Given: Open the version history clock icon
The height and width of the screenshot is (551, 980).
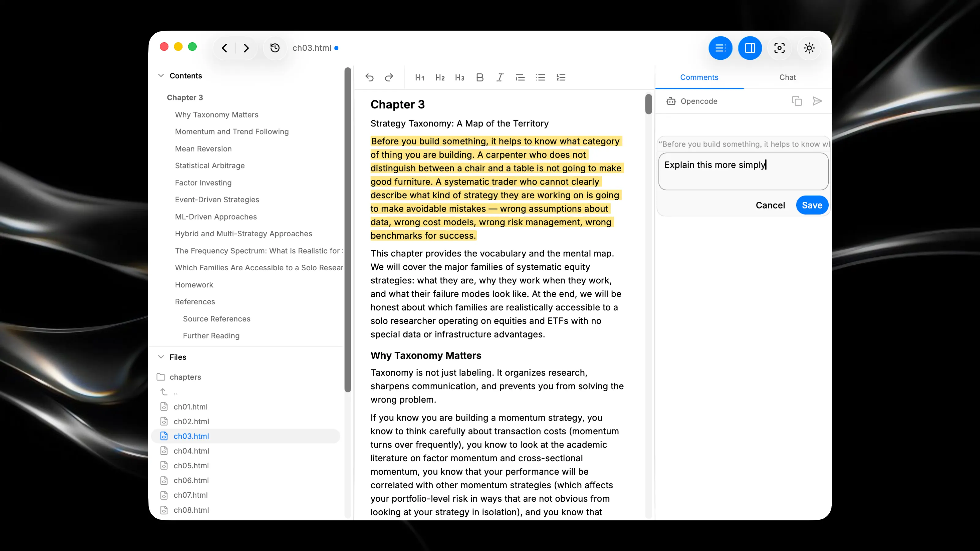Looking at the screenshot, I should pyautogui.click(x=275, y=48).
